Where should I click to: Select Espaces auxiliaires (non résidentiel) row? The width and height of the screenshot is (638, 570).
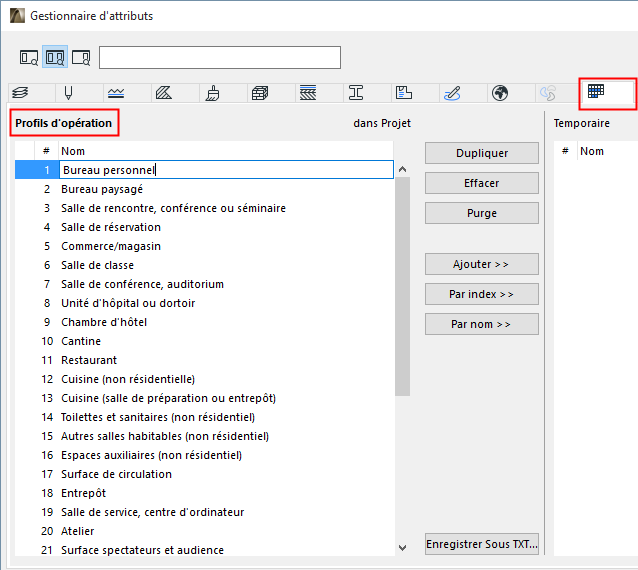click(x=204, y=455)
